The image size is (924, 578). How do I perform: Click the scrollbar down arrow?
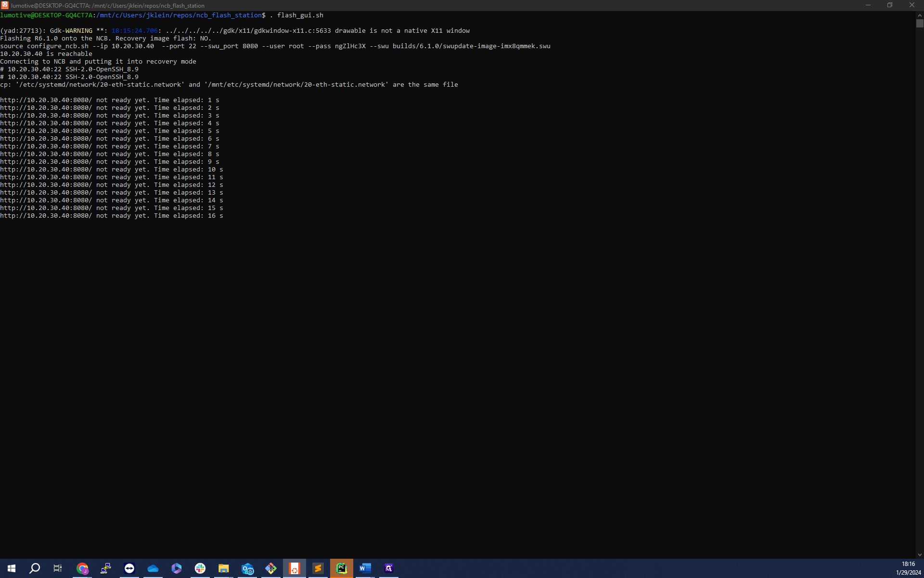tap(920, 555)
